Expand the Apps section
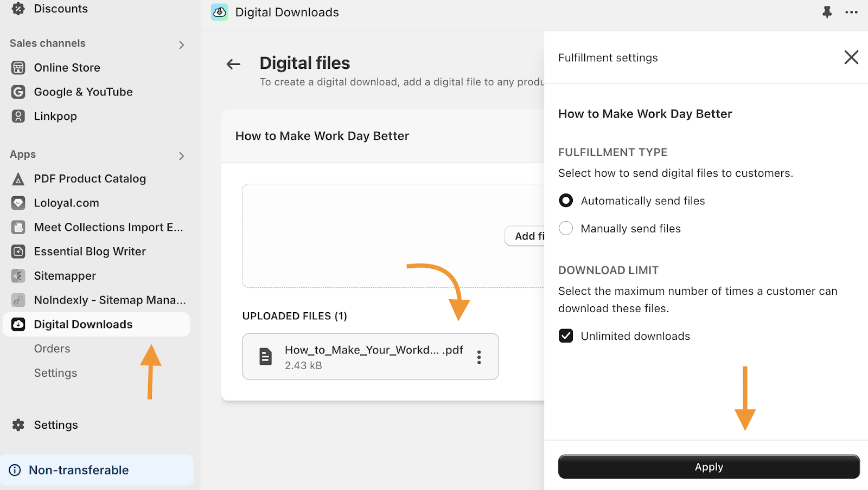Viewport: 868px width, 490px height. click(x=182, y=156)
